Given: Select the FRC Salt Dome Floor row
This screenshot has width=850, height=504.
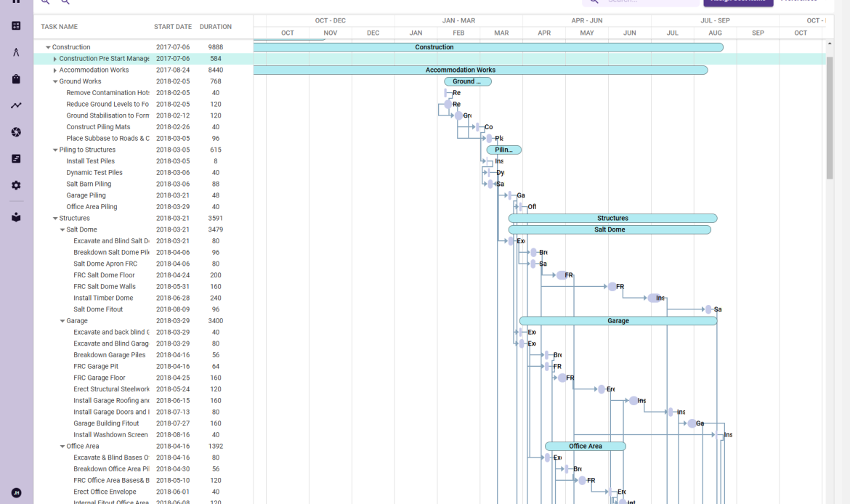Looking at the screenshot, I should click(x=143, y=275).
